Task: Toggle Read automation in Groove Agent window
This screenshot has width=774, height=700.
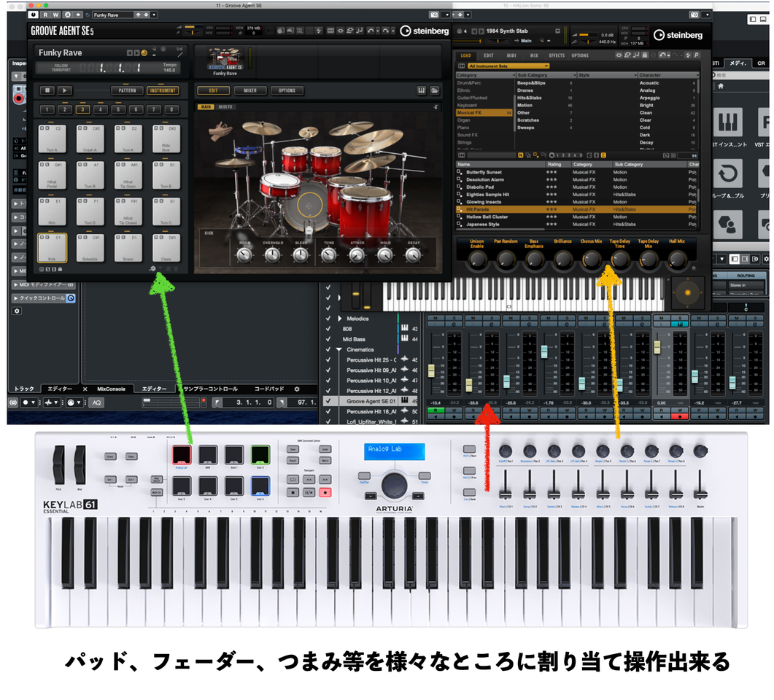Action: pyautogui.click(x=45, y=15)
